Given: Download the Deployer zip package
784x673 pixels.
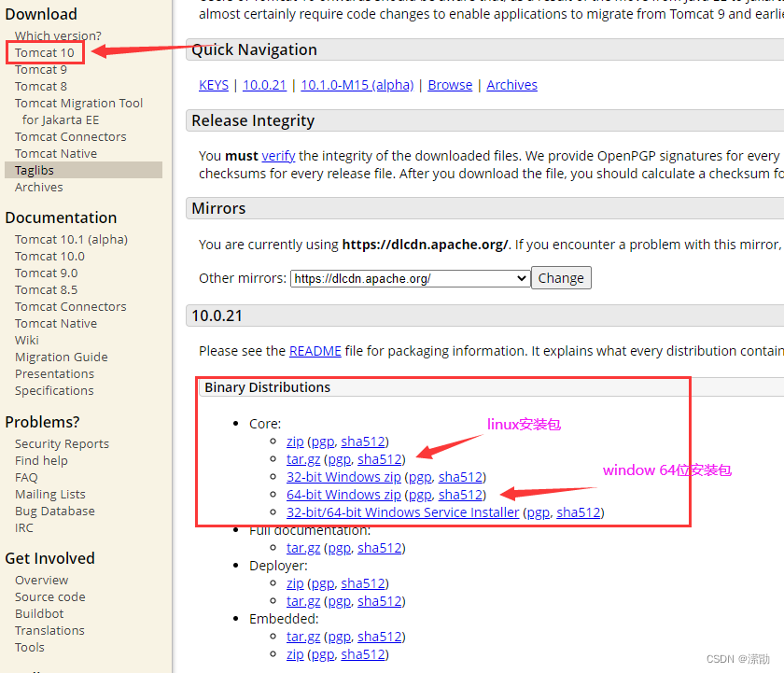Looking at the screenshot, I should tap(295, 583).
